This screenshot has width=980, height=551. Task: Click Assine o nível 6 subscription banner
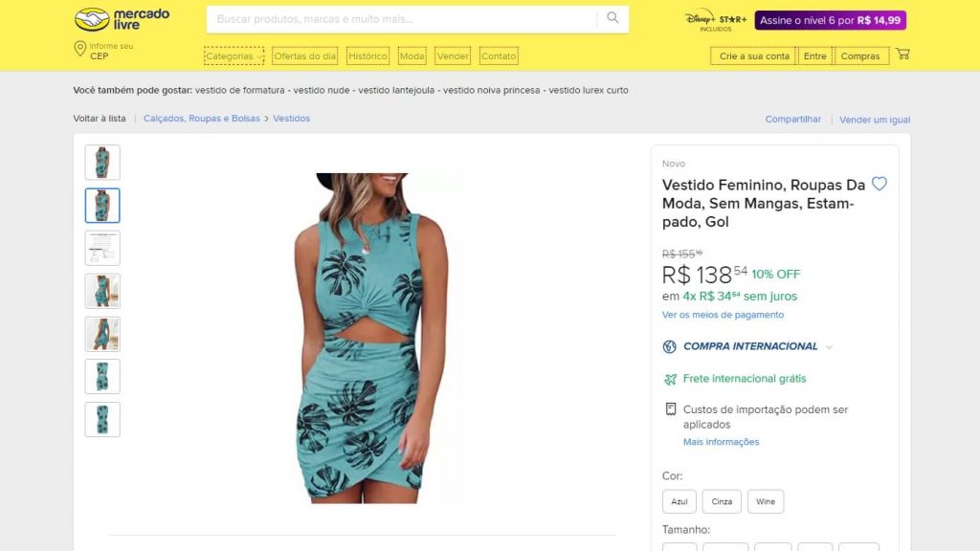(x=830, y=20)
